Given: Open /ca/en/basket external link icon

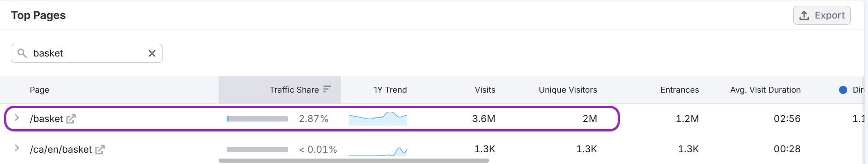Looking at the screenshot, I should 100,150.
